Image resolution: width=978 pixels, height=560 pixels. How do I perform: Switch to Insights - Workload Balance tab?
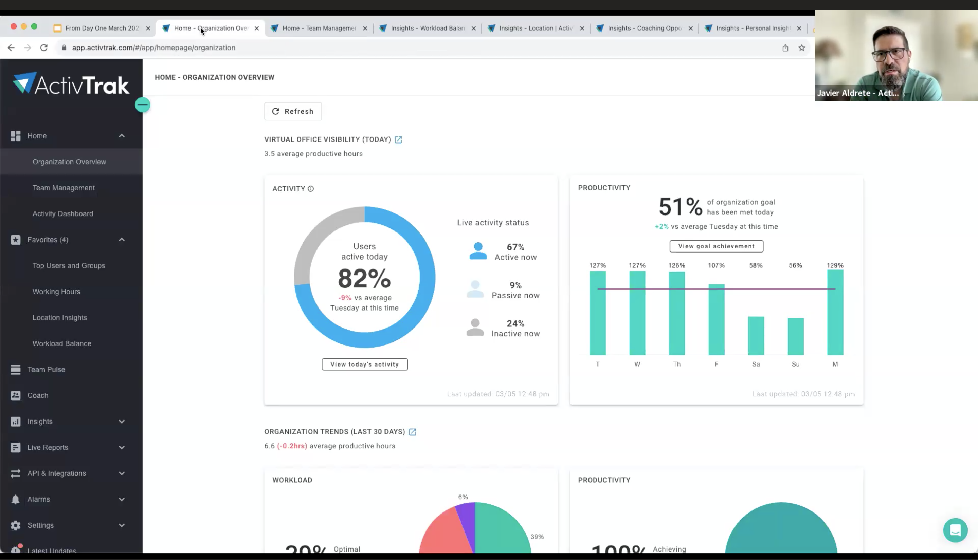click(427, 28)
